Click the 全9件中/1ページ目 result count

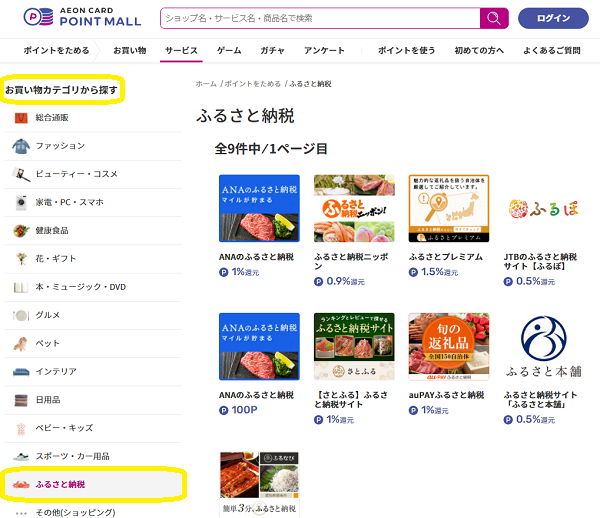[271, 149]
